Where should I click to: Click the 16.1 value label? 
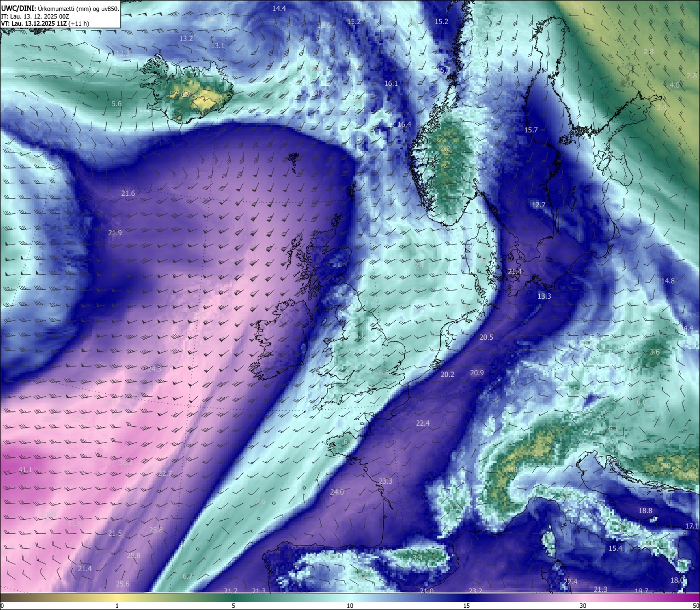(391, 84)
